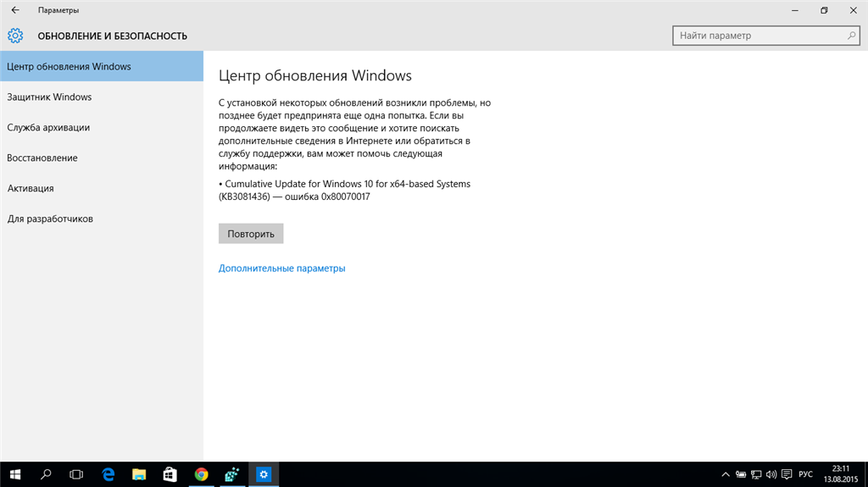The width and height of the screenshot is (868, 487).
Task: Go back using the arrow in title bar
Action: point(15,10)
